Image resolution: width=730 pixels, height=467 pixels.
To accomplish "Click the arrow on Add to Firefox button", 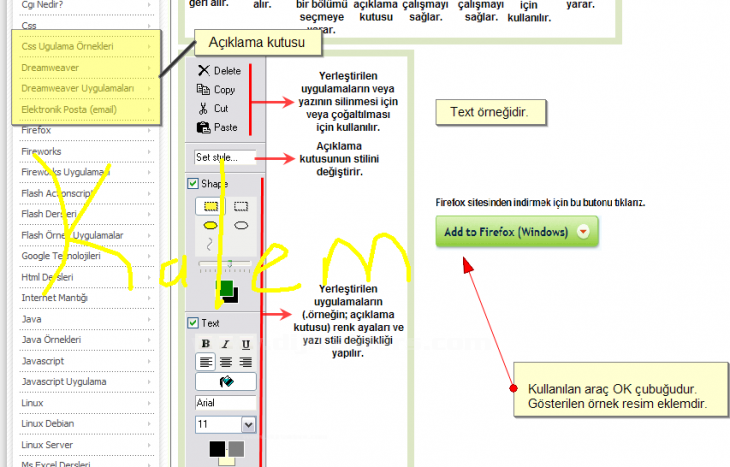I will coord(583,232).
